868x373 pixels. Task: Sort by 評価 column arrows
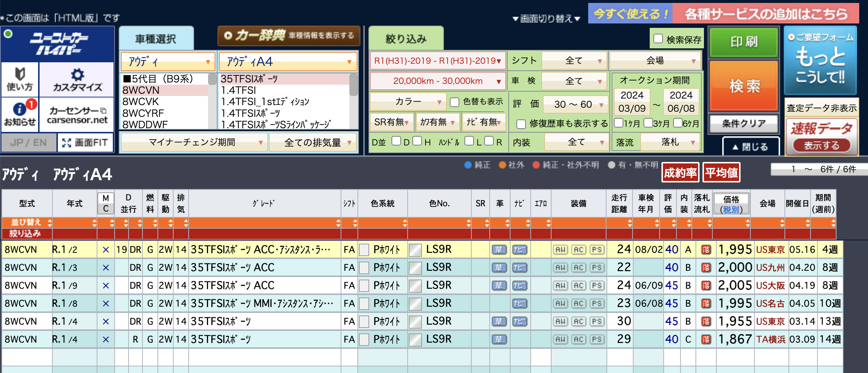(673, 223)
